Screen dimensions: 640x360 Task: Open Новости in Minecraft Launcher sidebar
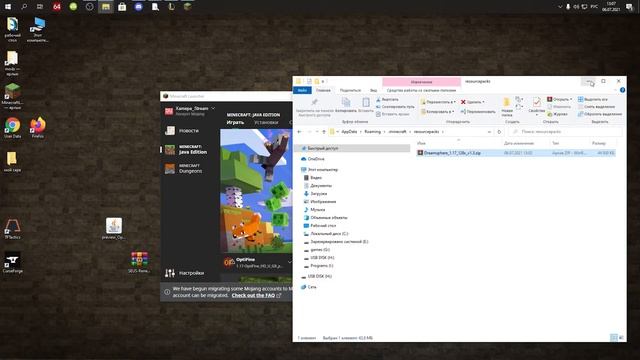click(x=182, y=131)
